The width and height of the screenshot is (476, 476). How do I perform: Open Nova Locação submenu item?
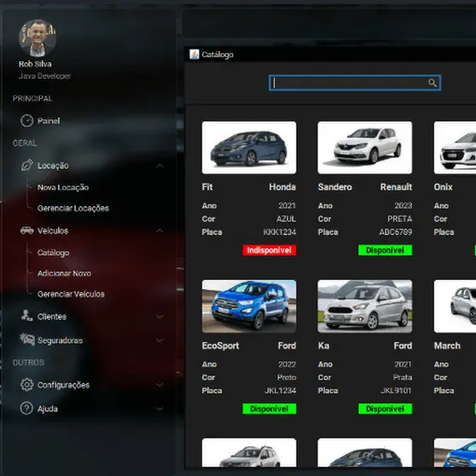pyautogui.click(x=63, y=187)
